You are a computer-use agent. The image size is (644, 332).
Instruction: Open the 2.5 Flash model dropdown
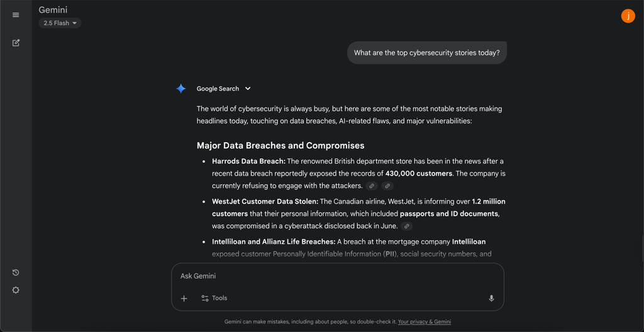[60, 23]
